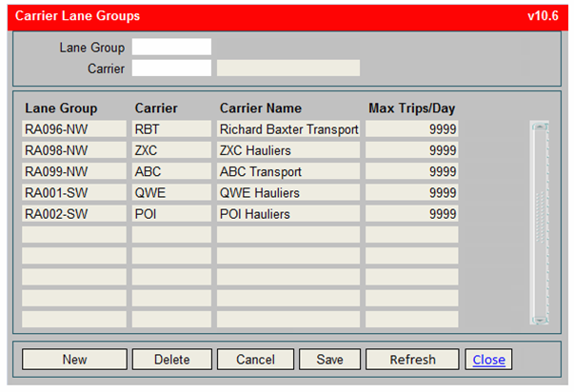Click carrier code QWE

[171, 192]
